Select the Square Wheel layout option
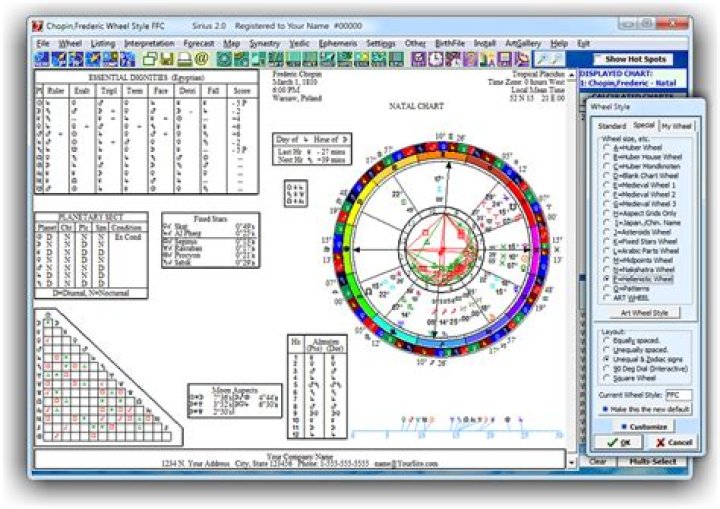The width and height of the screenshot is (720, 509). tap(606, 379)
